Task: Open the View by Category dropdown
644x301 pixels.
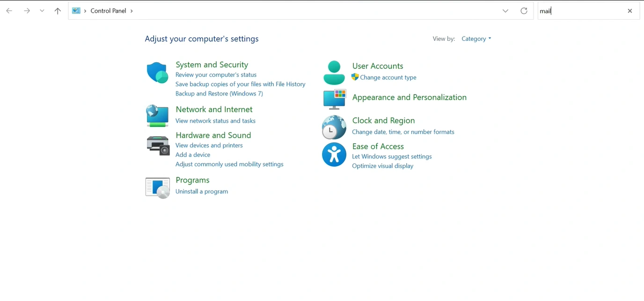Action: (x=476, y=39)
